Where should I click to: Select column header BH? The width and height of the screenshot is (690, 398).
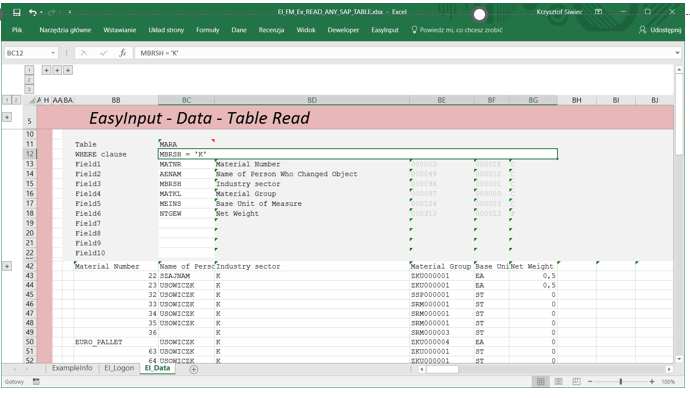576,100
